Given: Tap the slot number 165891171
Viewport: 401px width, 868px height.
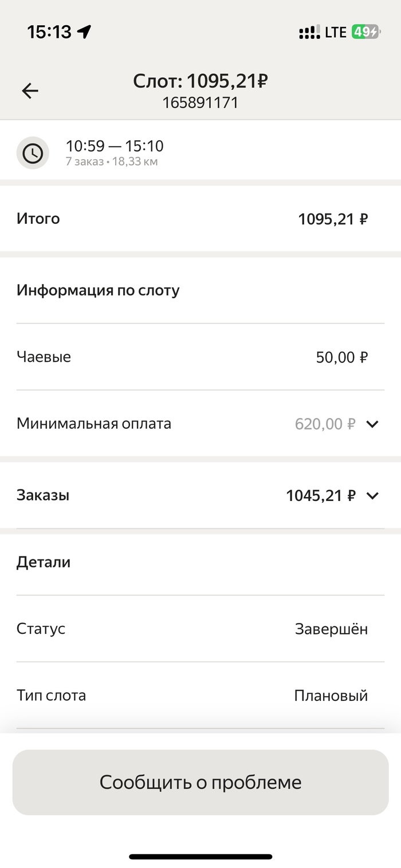Looking at the screenshot, I should click(x=200, y=102).
